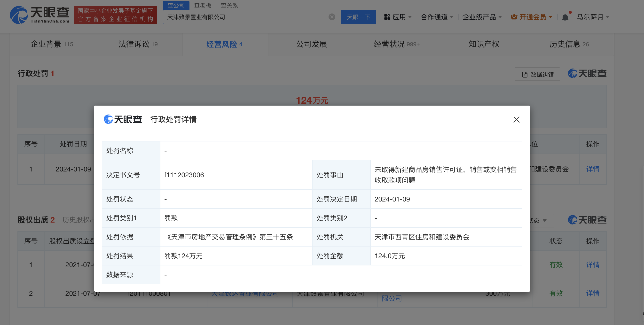Click second 有效 status in 股权出质 table
The width and height of the screenshot is (644, 325).
(x=556, y=293)
